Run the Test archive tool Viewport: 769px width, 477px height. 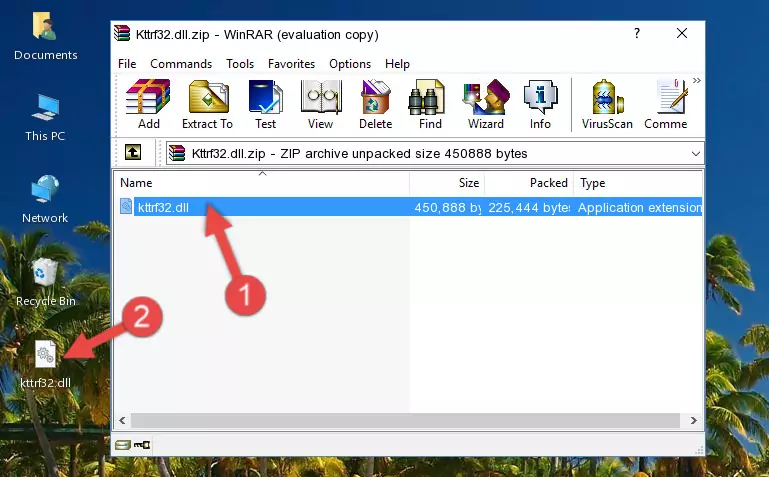point(265,104)
